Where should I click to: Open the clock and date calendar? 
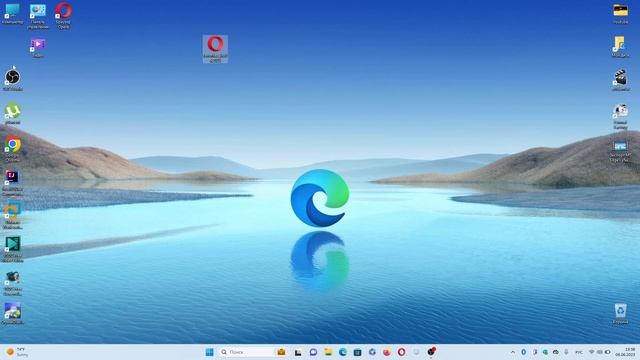pos(625,352)
